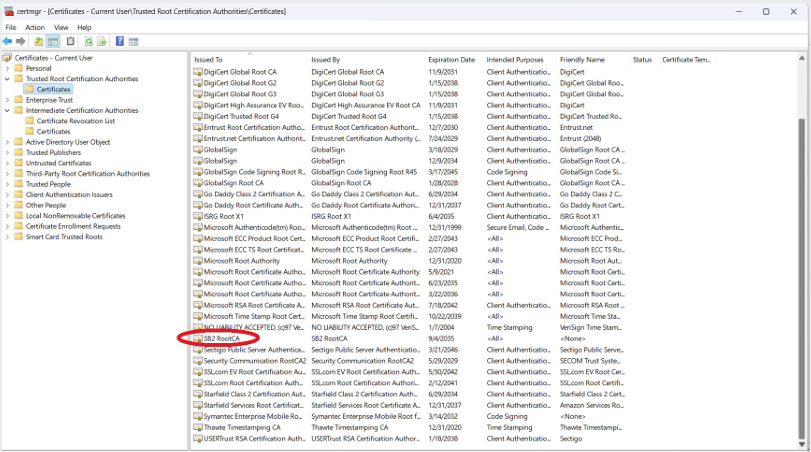Viewport: 811px width, 452px height.
Task: Click the 12/31/1999 expiration date cell
Action: pyautogui.click(x=444, y=228)
